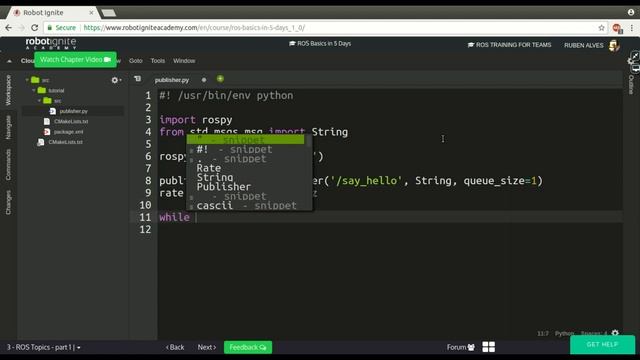Open package.xml file
This screenshot has width=640, height=360.
[68, 132]
